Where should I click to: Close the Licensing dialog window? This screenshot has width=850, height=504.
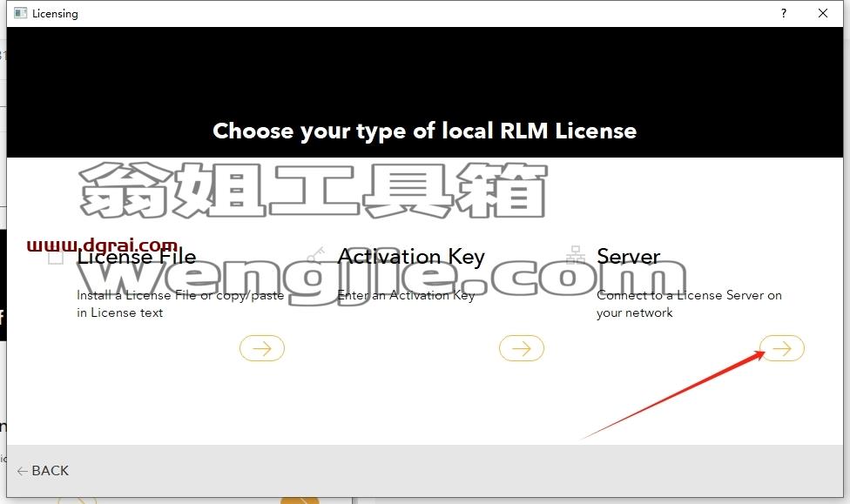823,13
